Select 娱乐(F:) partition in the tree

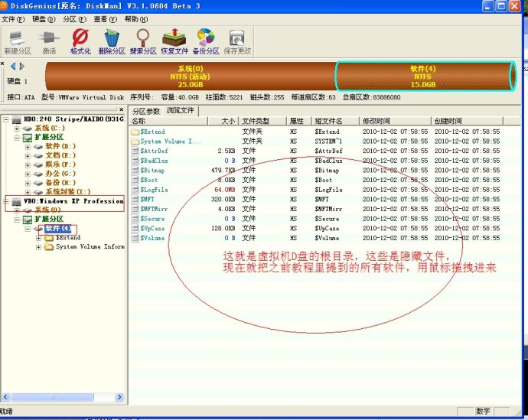(60, 164)
